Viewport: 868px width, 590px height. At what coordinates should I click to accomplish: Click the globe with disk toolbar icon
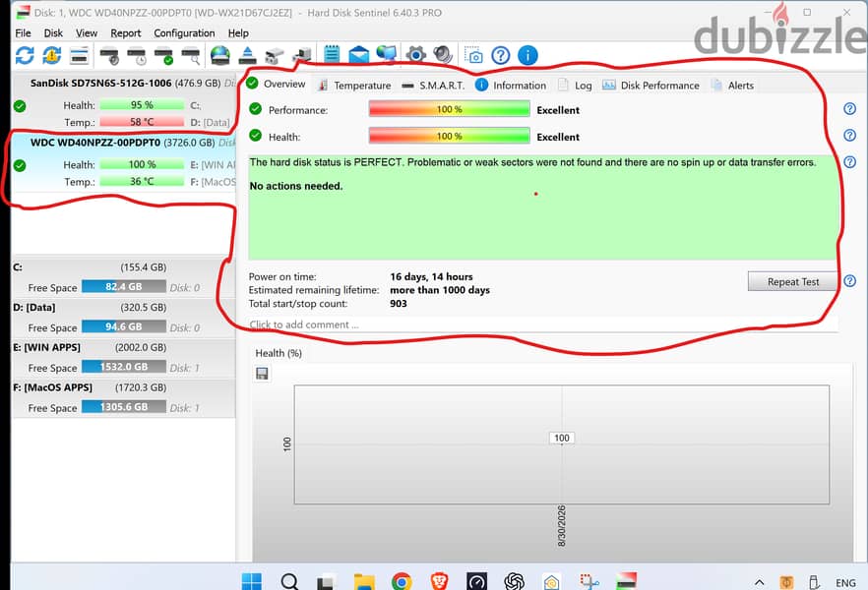click(x=220, y=55)
